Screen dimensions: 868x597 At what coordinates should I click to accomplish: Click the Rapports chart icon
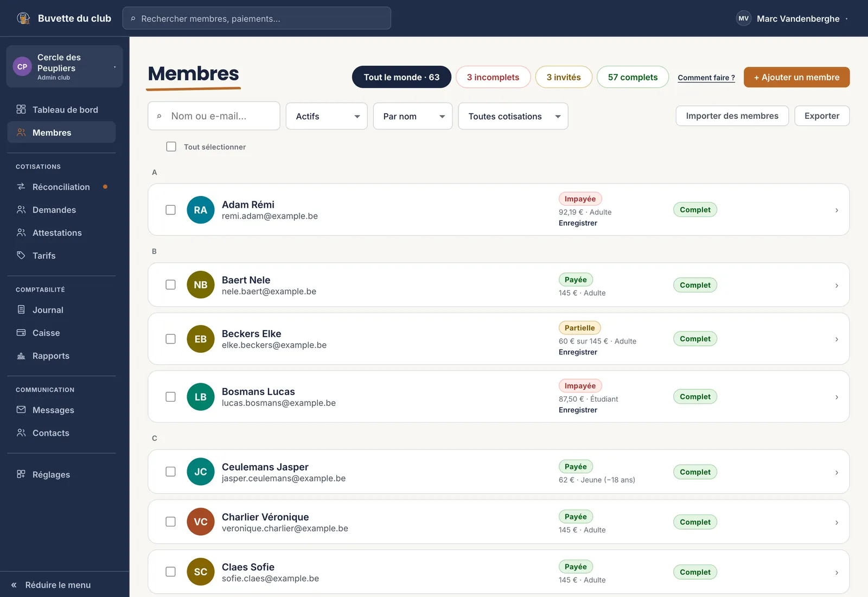coord(21,356)
